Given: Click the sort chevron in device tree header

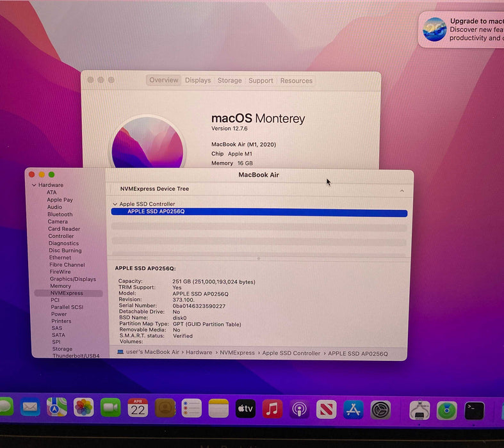Looking at the screenshot, I should click(402, 191).
